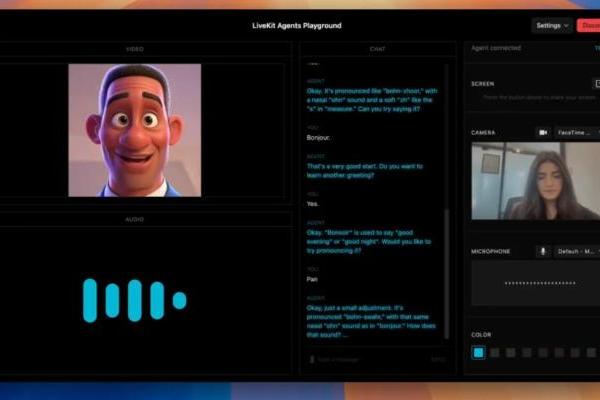Click the cyan audio visualizer bars
Viewport: 600px width, 400px height.
pos(135,300)
